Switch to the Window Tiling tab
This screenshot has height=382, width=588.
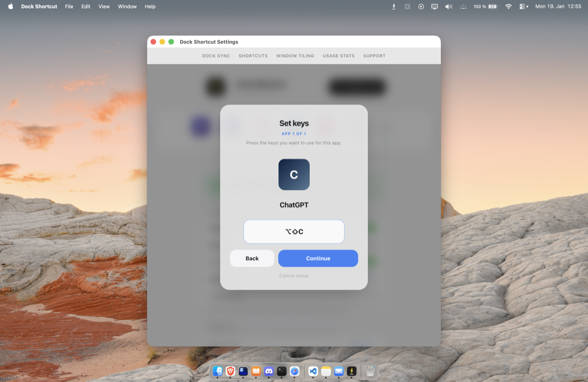point(295,56)
